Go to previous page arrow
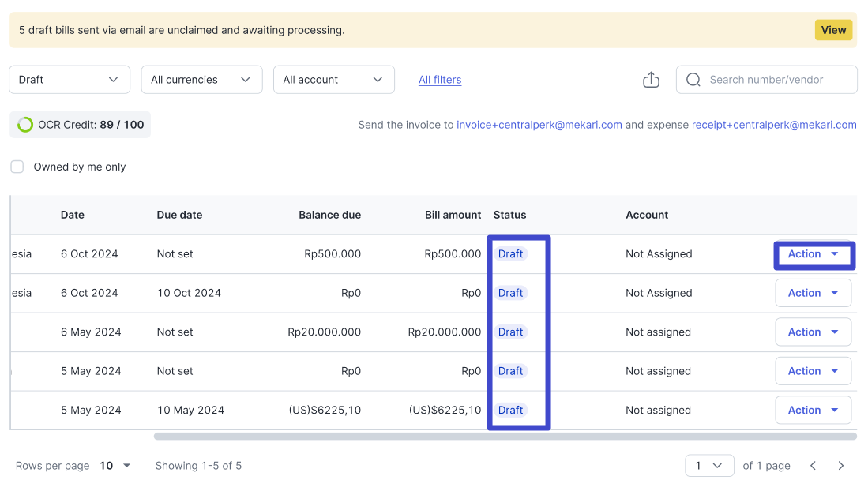Image resolution: width=868 pixels, height=480 pixels. tap(813, 466)
